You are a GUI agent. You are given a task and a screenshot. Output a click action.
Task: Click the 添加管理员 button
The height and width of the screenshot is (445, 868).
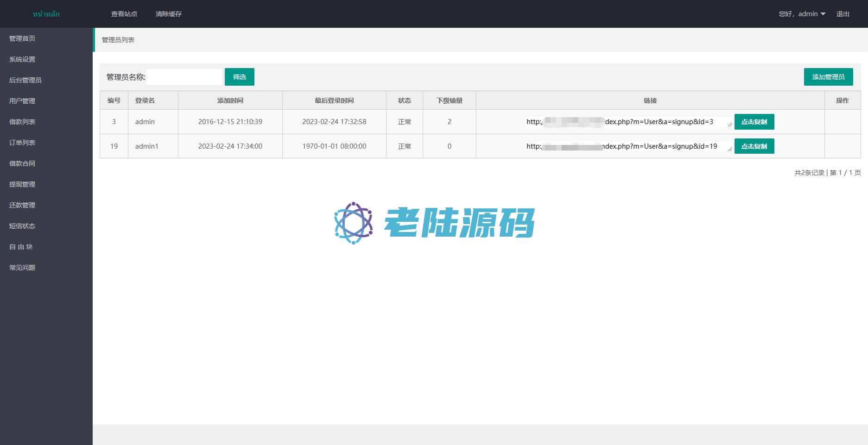pos(829,77)
